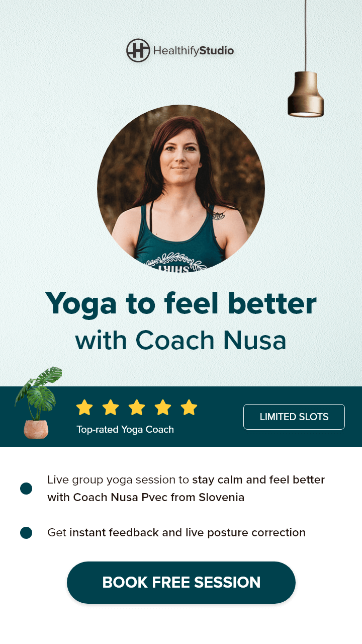Viewport: 362px width, 644px height.
Task: Click the instant feedback and posture correction text
Action: point(176,533)
